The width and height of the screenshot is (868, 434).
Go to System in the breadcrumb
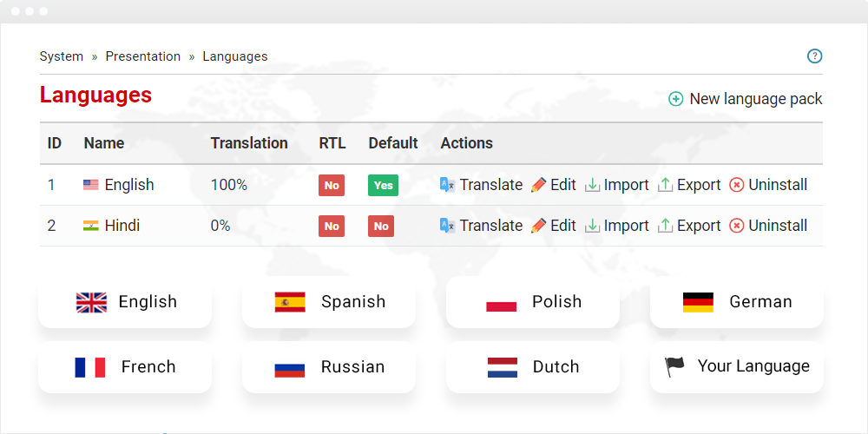[x=62, y=56]
